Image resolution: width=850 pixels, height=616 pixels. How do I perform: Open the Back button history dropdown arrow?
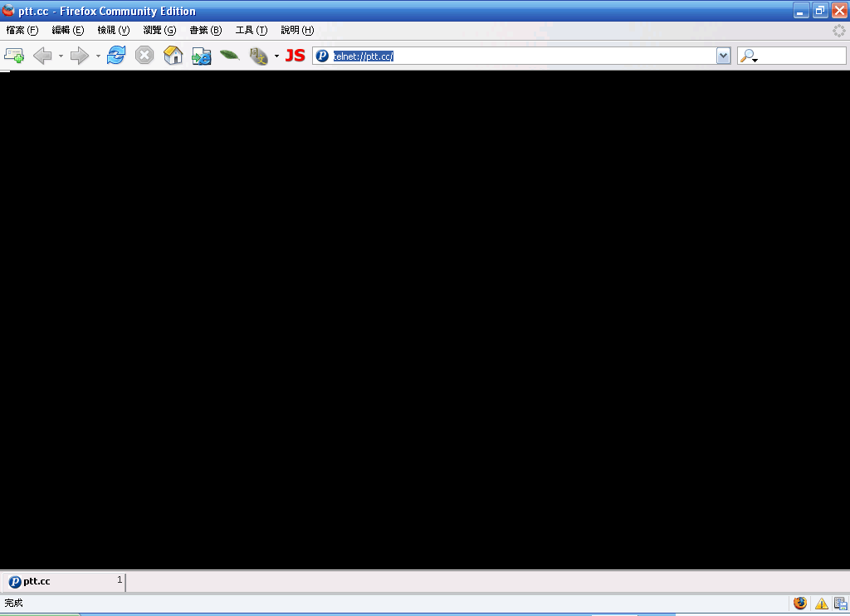pos(61,56)
